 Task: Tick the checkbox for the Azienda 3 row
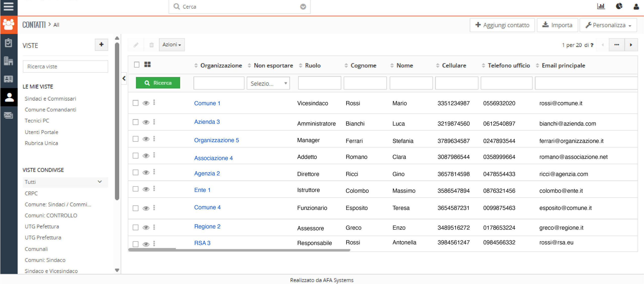coord(136,122)
